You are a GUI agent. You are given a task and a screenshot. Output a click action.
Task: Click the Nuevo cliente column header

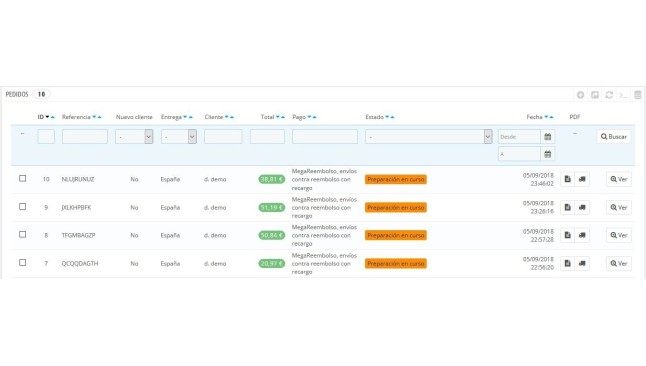pyautogui.click(x=134, y=117)
